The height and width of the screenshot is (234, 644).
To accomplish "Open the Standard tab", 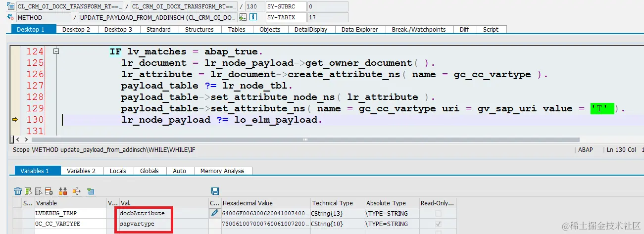I will [158, 30].
